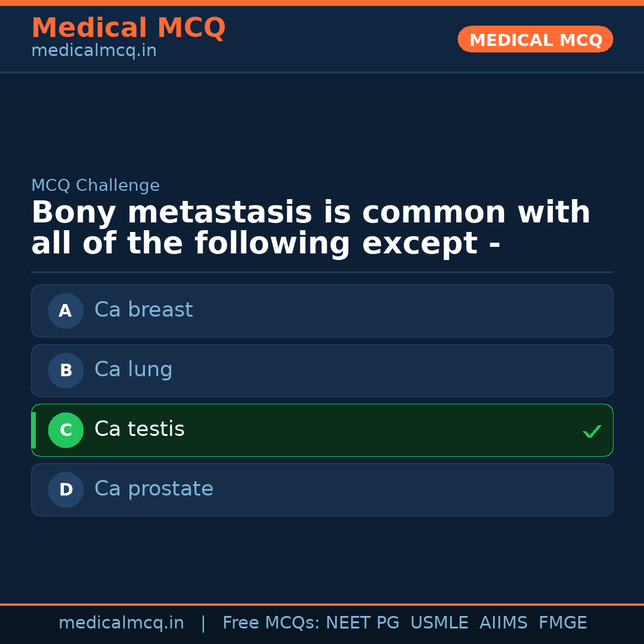
Task: Click the green letter C circle
Action: click(66, 430)
